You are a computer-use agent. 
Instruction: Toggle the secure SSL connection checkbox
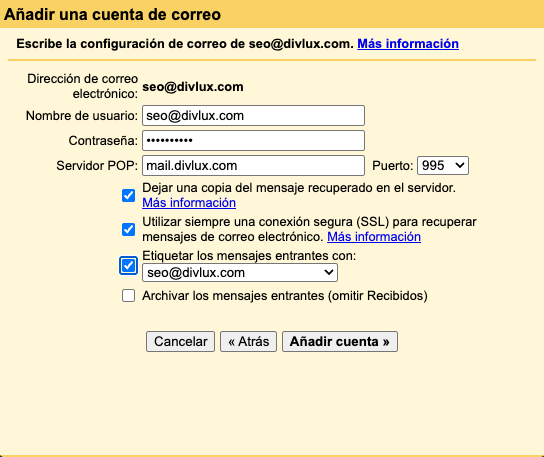[x=128, y=229]
